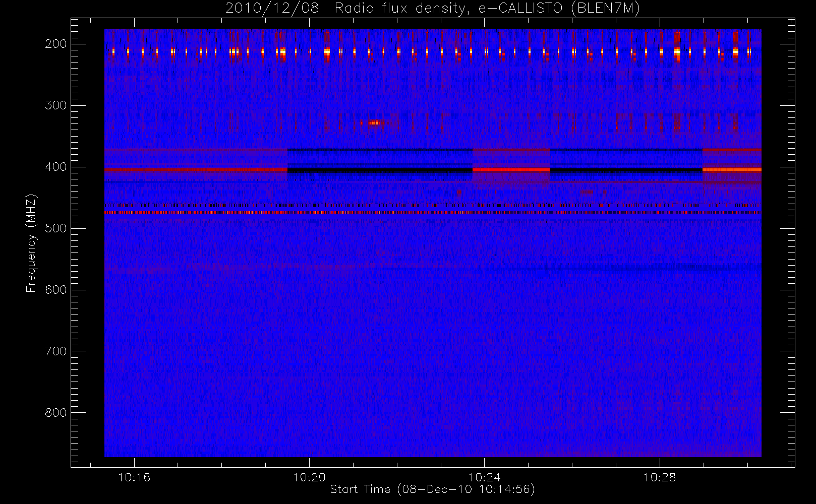Click the 'Start Time (08-Dec-10 10:14:56)' label
The height and width of the screenshot is (504, 816).
click(x=432, y=489)
